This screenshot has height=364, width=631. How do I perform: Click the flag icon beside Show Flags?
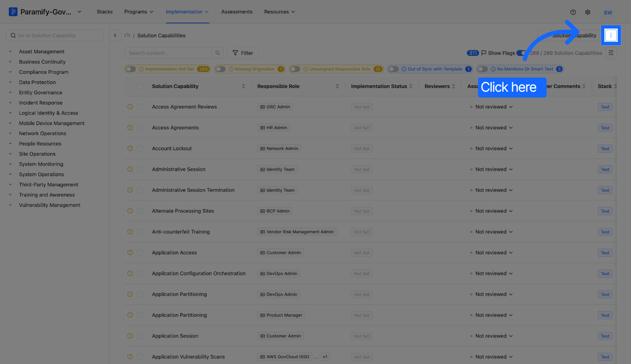click(484, 53)
